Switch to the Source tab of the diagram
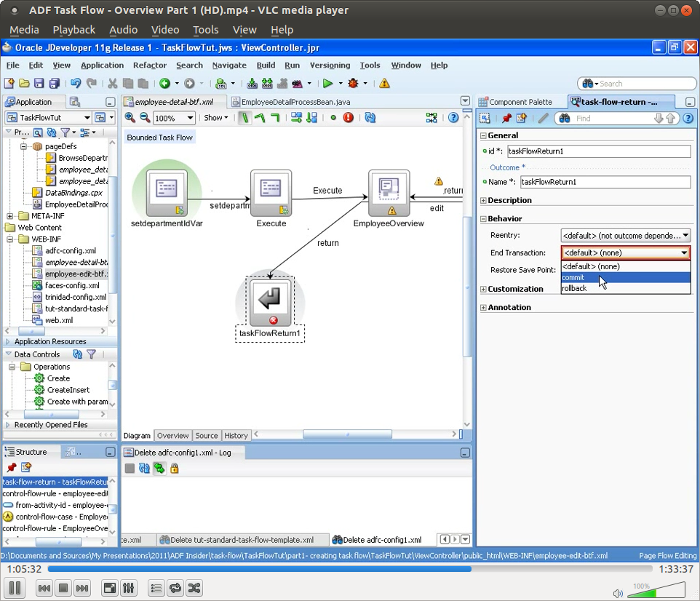Image resolution: width=700 pixels, height=601 pixels. tap(207, 435)
